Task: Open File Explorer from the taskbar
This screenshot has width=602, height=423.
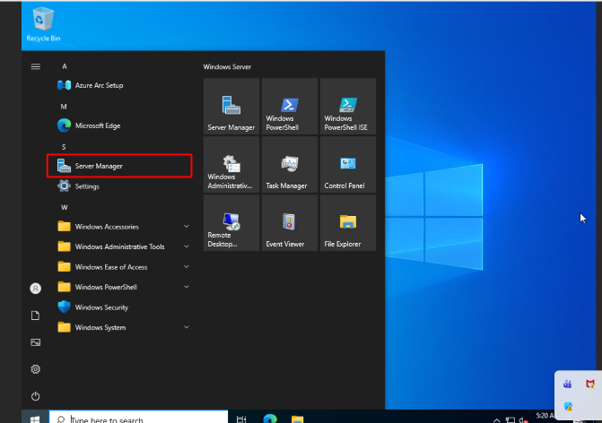Action: tap(298, 419)
